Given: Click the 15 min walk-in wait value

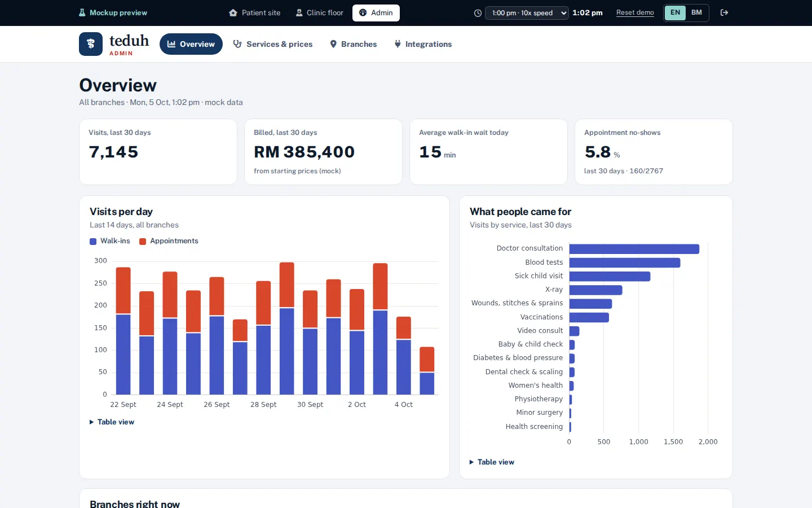Looking at the screenshot, I should point(438,152).
